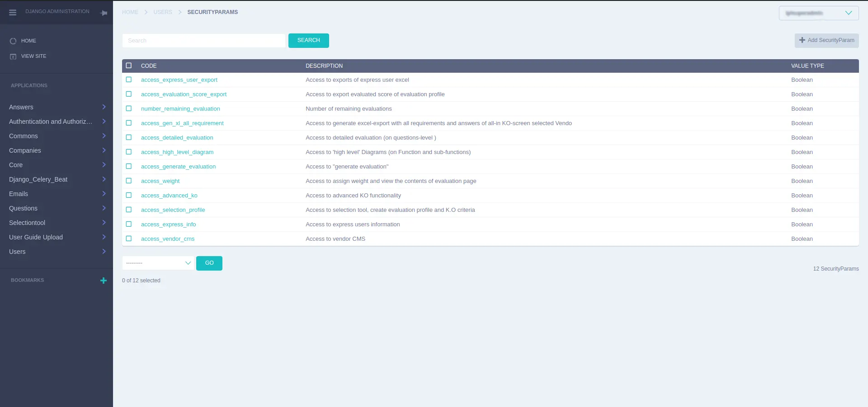868x407 pixels.
Task: Check the access_express_user_export row checkbox
Action: pos(129,80)
